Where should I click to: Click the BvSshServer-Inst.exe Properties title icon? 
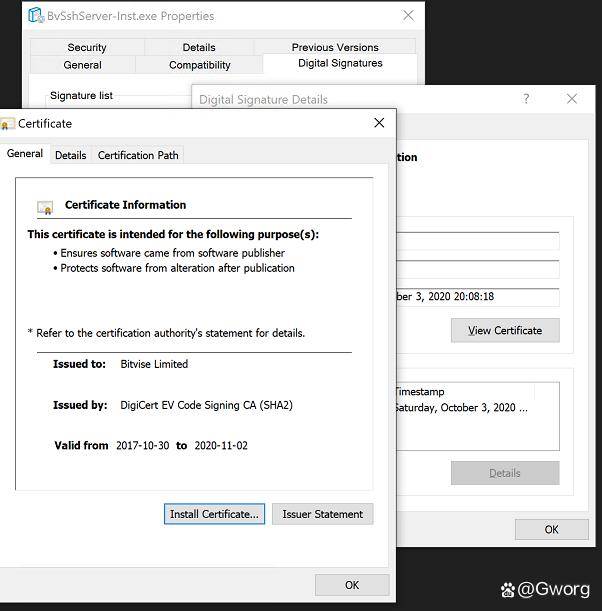tap(36, 16)
